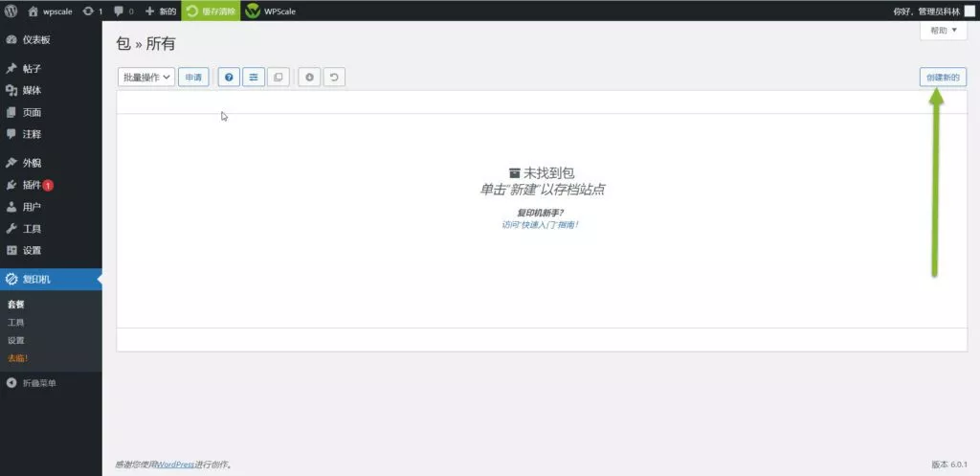The width and height of the screenshot is (980, 476).
Task: Click the WordPress logo in admin bar
Action: (x=11, y=11)
